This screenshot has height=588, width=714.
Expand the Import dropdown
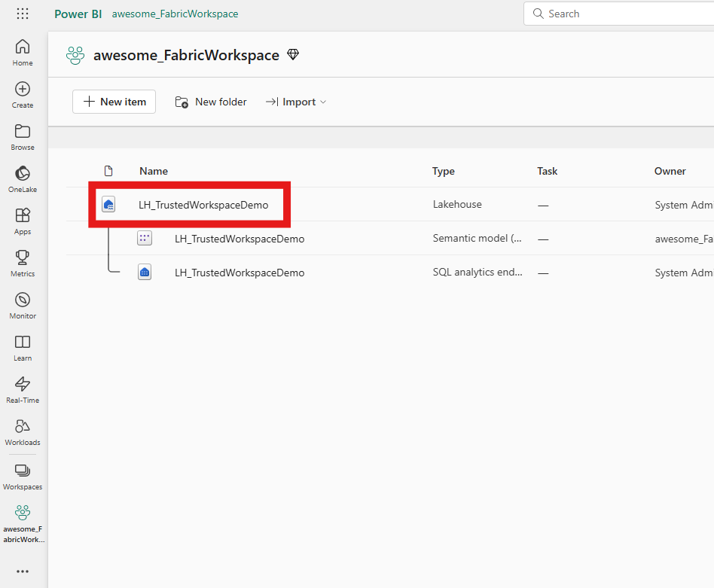click(296, 102)
